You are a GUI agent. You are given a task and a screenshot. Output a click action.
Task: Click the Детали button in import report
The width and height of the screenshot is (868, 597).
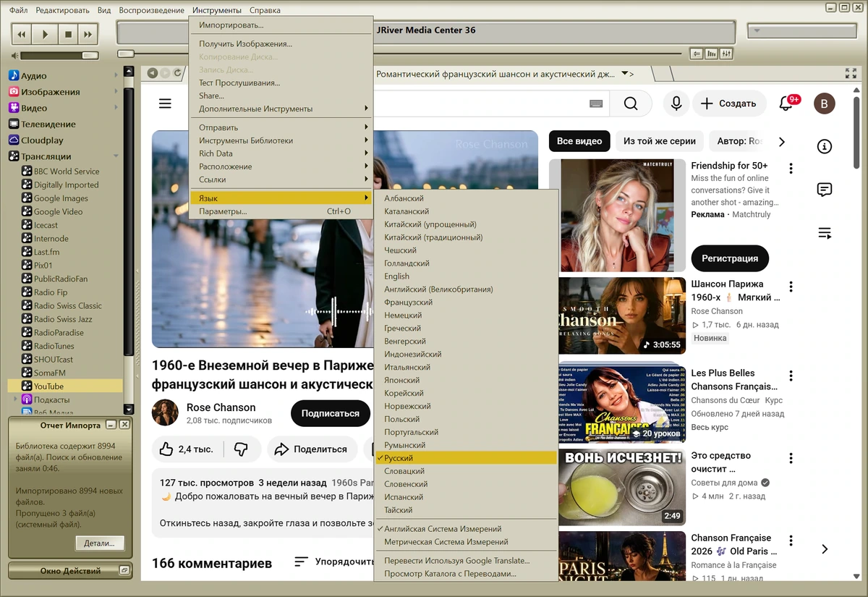100,543
